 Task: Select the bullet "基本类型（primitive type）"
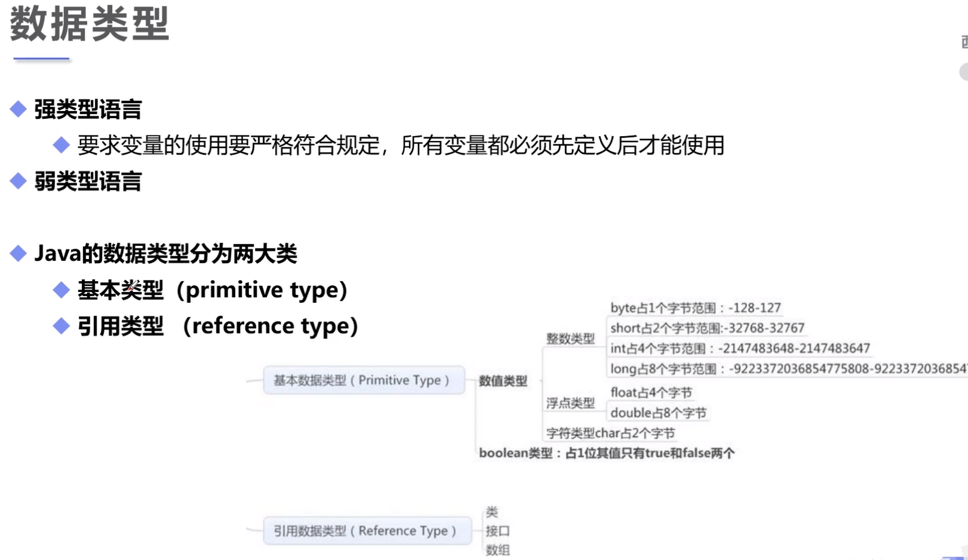click(x=213, y=290)
